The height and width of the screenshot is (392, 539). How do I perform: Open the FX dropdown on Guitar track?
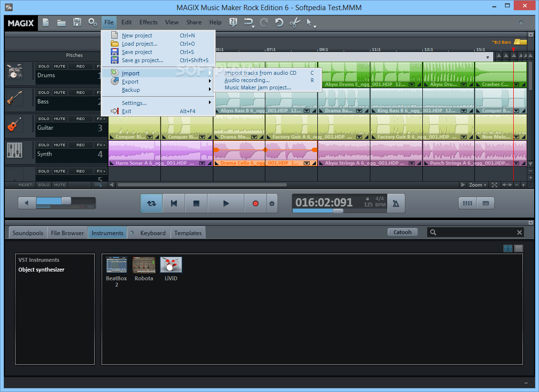(101, 119)
